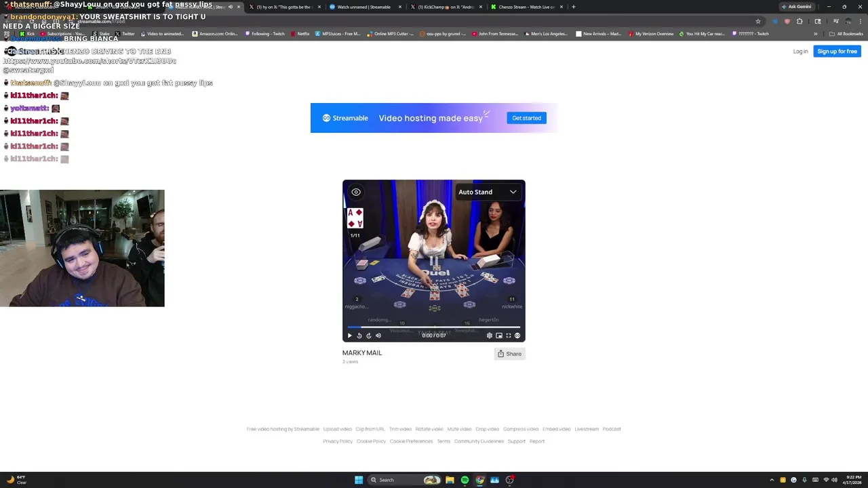Open Google Chrome from the taskbar
This screenshot has height=488, width=868.
[x=479, y=480]
